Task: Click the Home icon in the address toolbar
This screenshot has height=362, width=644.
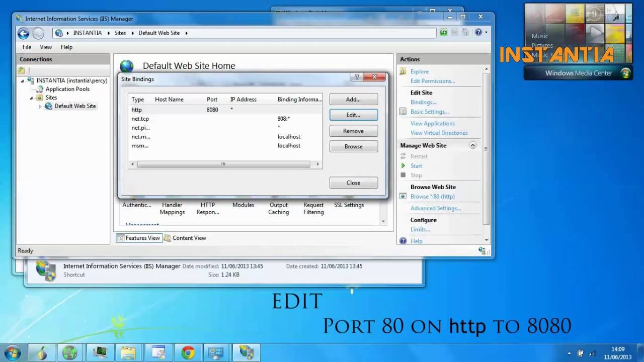Action: coord(465,33)
